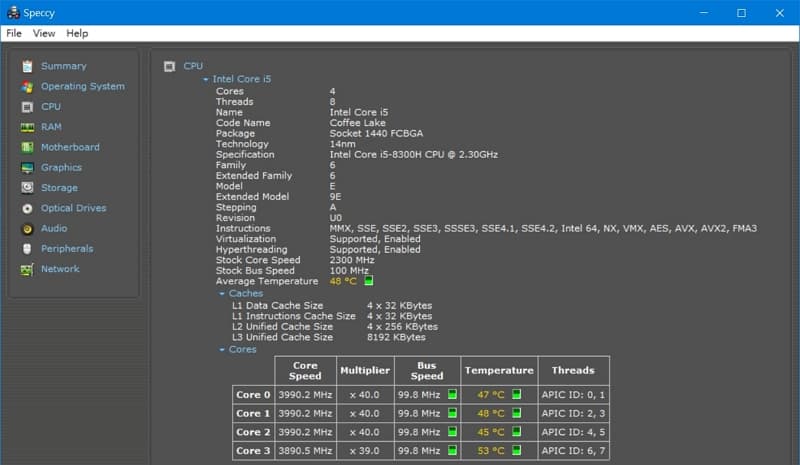Click Core 3 bus speed green indicator

pos(452,450)
